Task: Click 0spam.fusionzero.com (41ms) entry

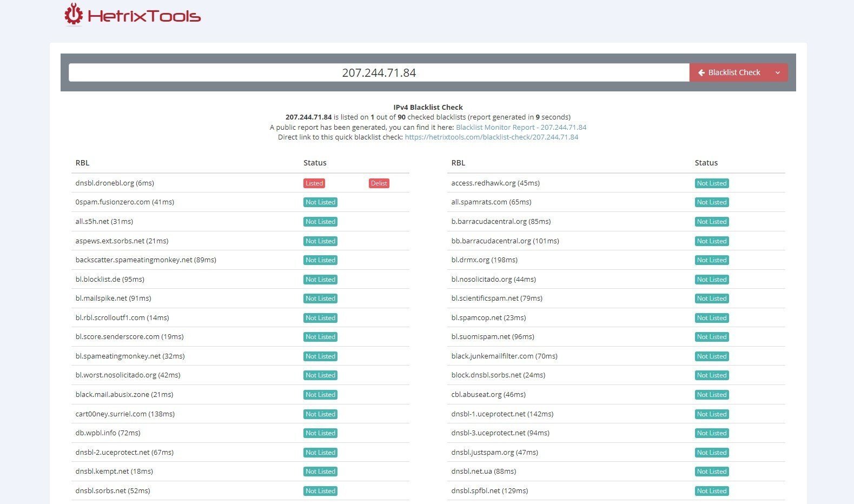Action: 125,202
